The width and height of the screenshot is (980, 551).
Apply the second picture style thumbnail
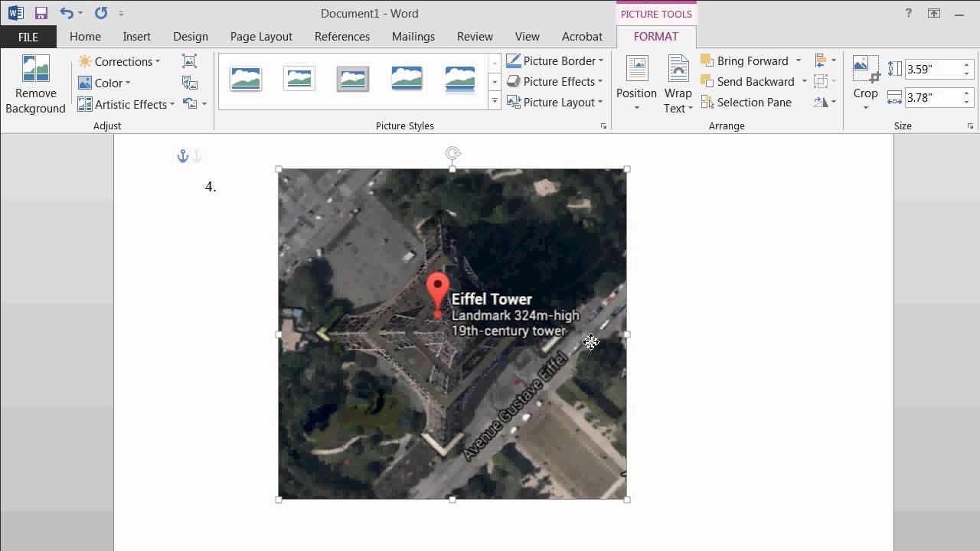299,79
